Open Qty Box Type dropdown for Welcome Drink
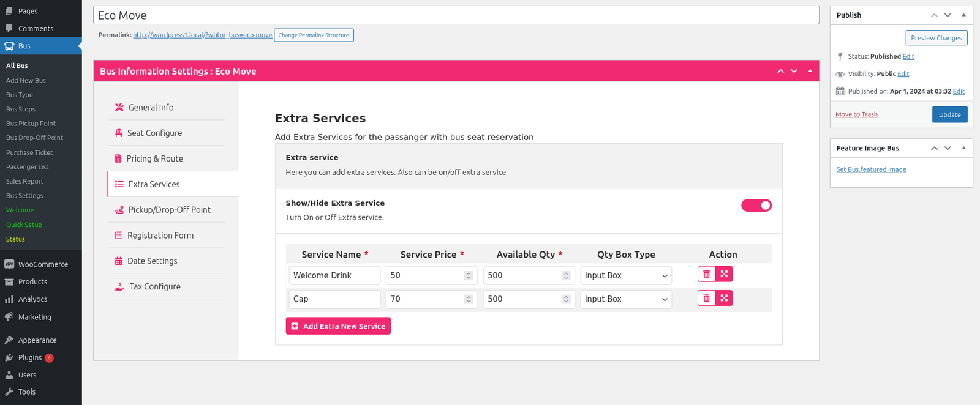Viewport: 980px width, 405px height. pyautogui.click(x=625, y=275)
